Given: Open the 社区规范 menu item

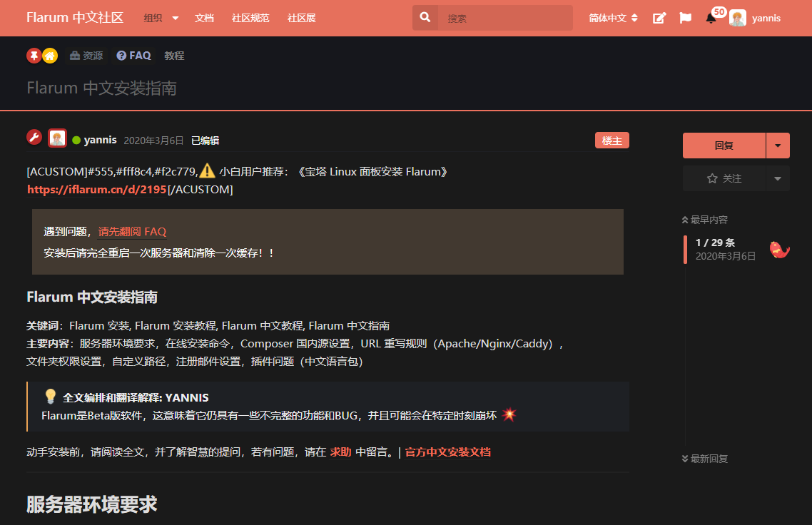Looking at the screenshot, I should pos(250,18).
